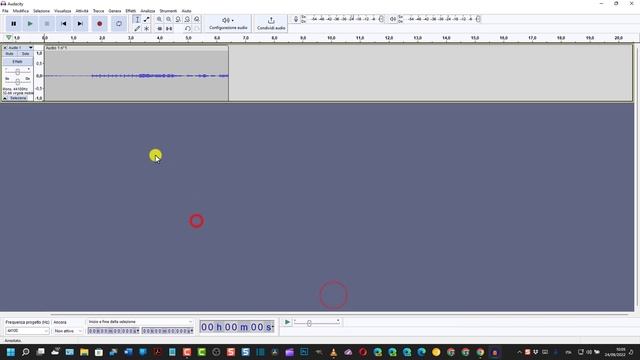
Task: Click the Pause button in transport toolbar
Action: point(13,24)
